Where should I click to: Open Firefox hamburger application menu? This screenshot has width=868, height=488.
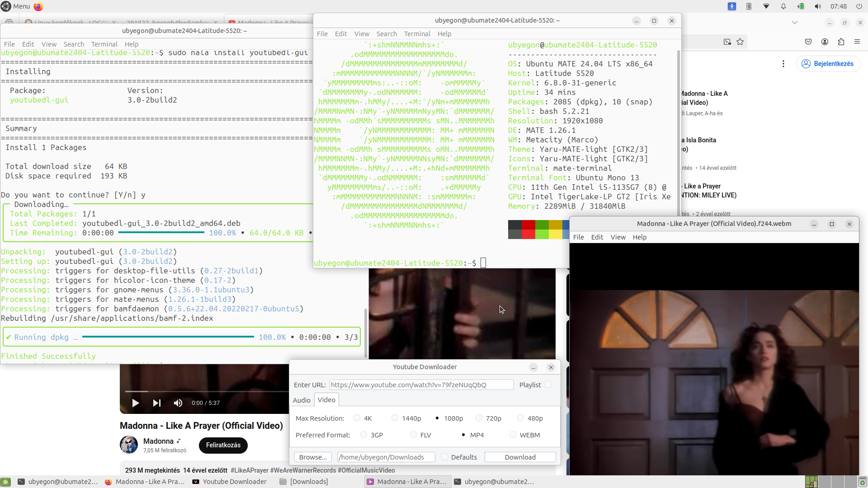tap(857, 42)
